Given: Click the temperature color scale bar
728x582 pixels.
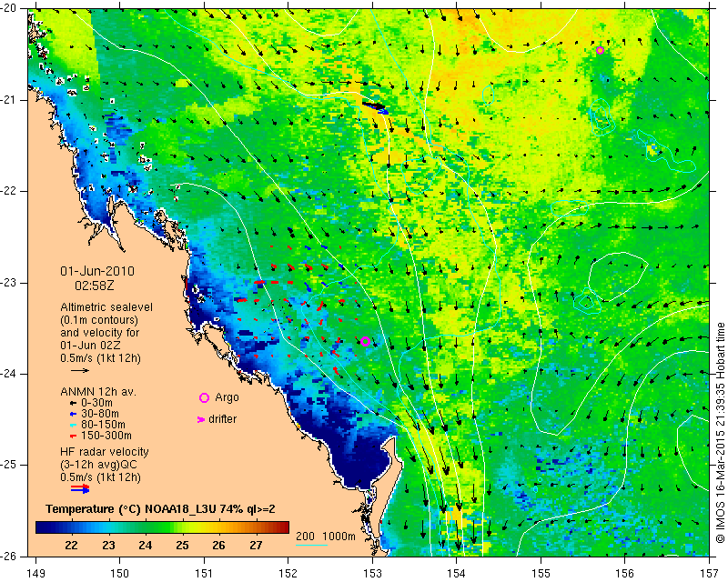Looking at the screenshot, I should tap(163, 527).
